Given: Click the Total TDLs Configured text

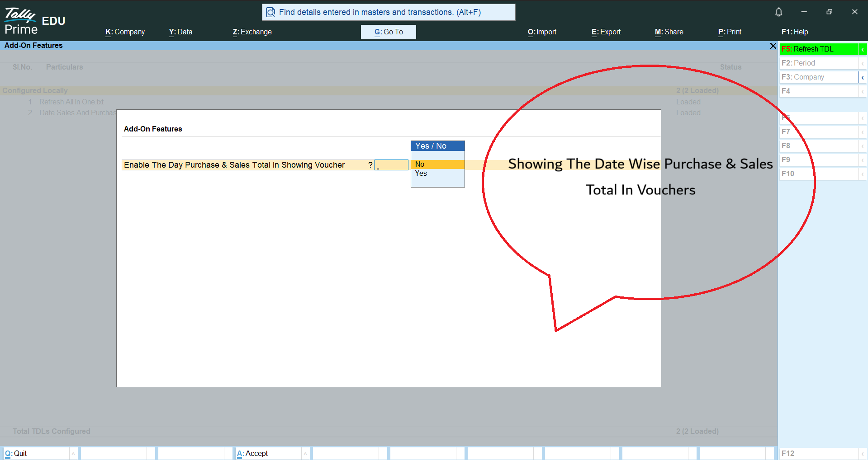Looking at the screenshot, I should tap(52, 432).
